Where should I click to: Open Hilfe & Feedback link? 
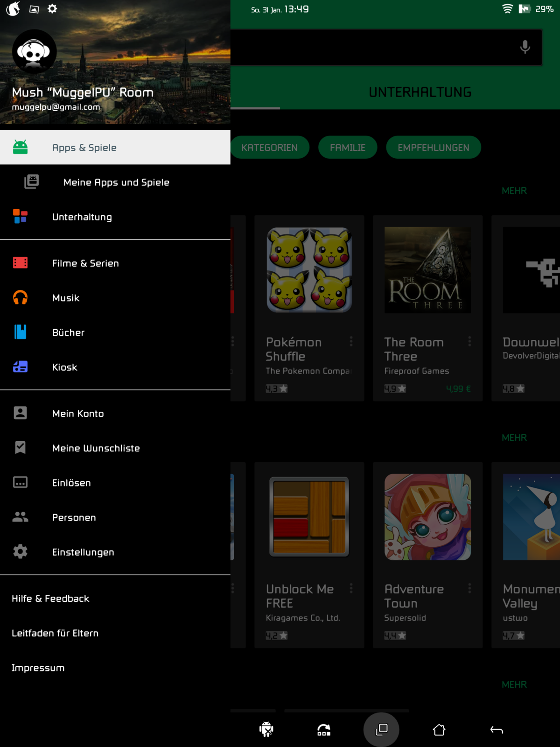coord(50,599)
